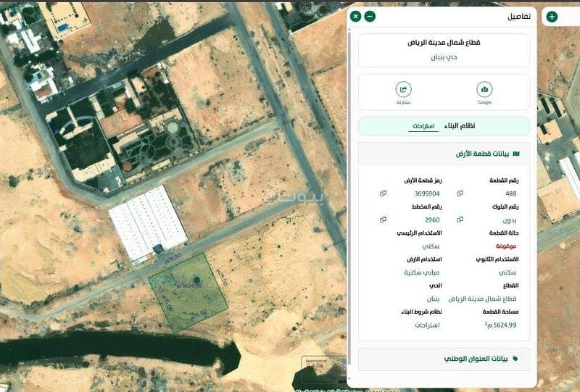Copy the parcel number 488
This screenshot has height=392, width=580.
click(x=460, y=193)
